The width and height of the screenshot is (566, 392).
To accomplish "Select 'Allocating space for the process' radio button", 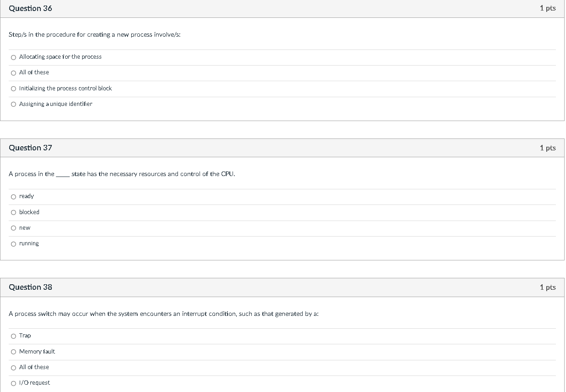I will pyautogui.click(x=14, y=57).
